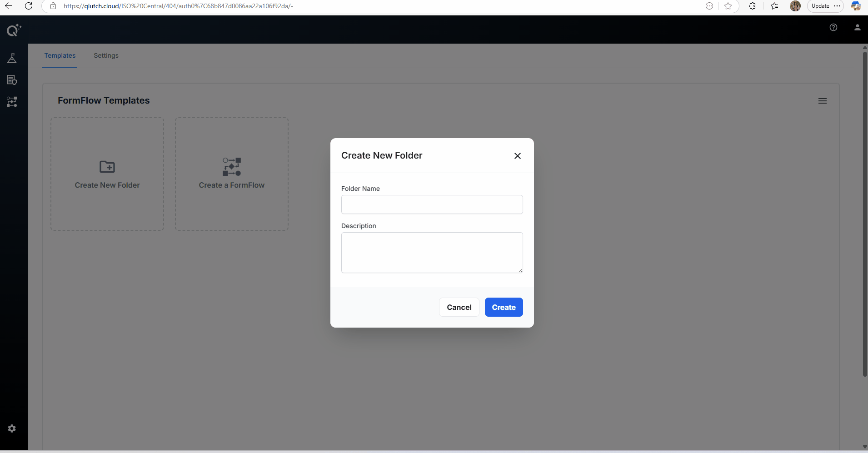Click the Create New Folder tile icon
Image resolution: width=868 pixels, height=453 pixels.
(107, 167)
